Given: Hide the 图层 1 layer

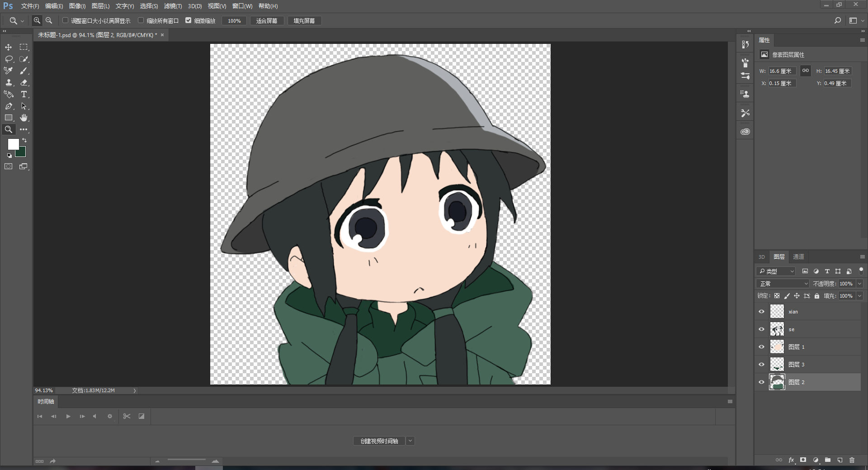Looking at the screenshot, I should tap(761, 347).
